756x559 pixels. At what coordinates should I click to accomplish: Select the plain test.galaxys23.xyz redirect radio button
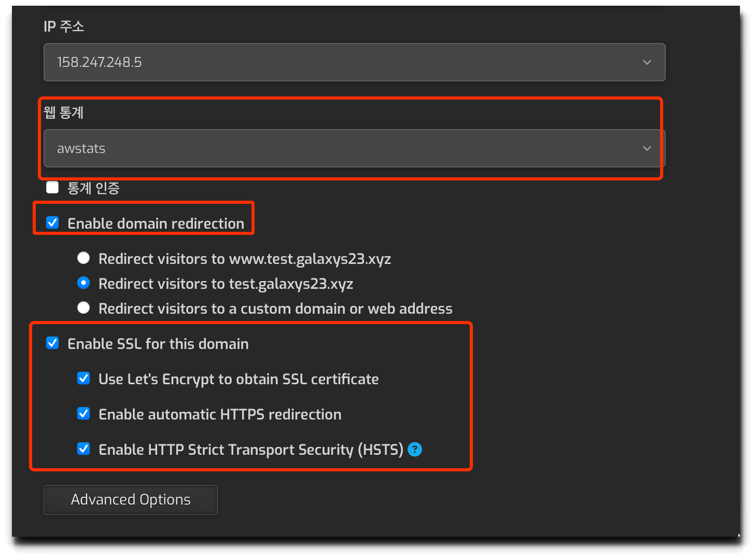pos(83,283)
